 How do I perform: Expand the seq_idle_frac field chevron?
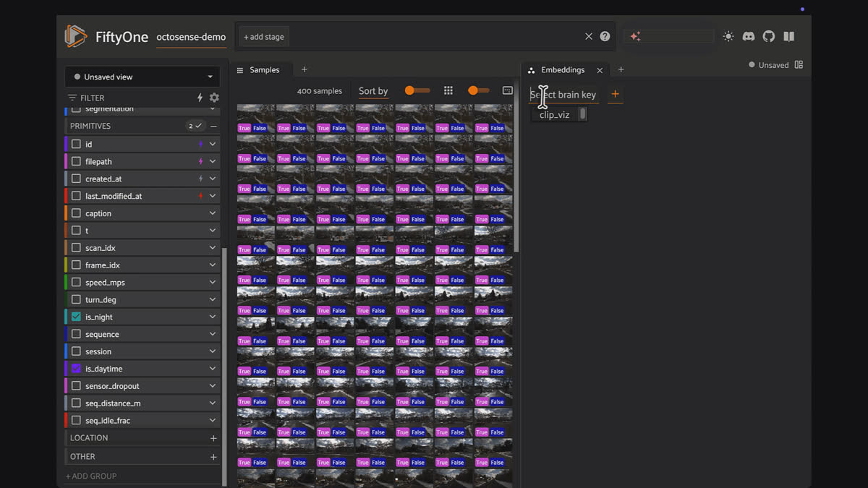pyautogui.click(x=213, y=421)
